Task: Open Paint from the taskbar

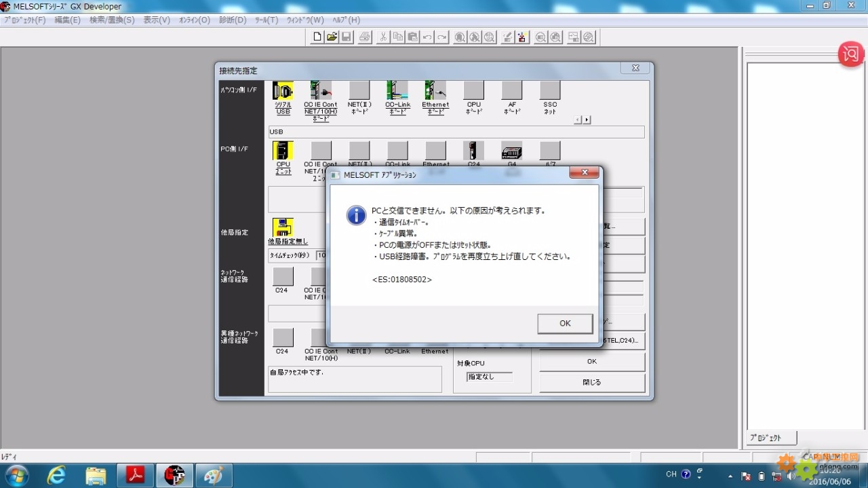Action: (214, 476)
